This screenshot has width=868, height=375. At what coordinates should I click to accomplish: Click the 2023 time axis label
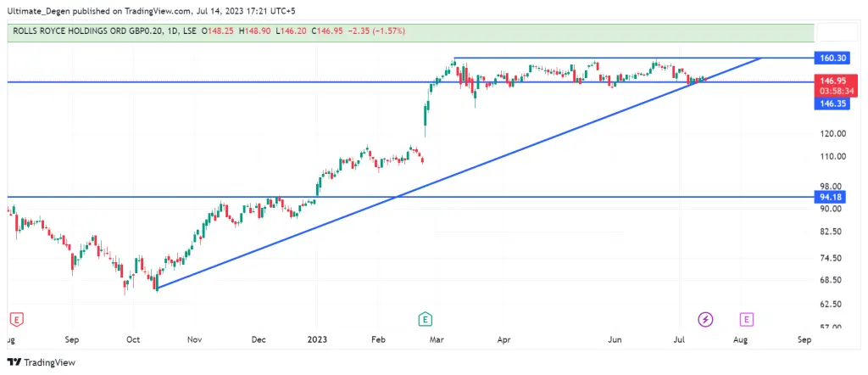click(317, 339)
